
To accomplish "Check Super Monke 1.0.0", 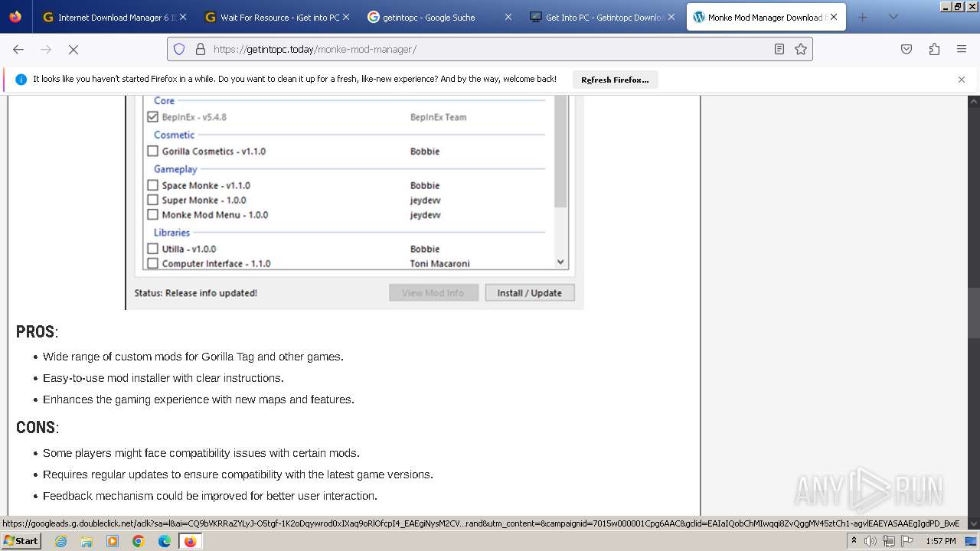I will [152, 201].
